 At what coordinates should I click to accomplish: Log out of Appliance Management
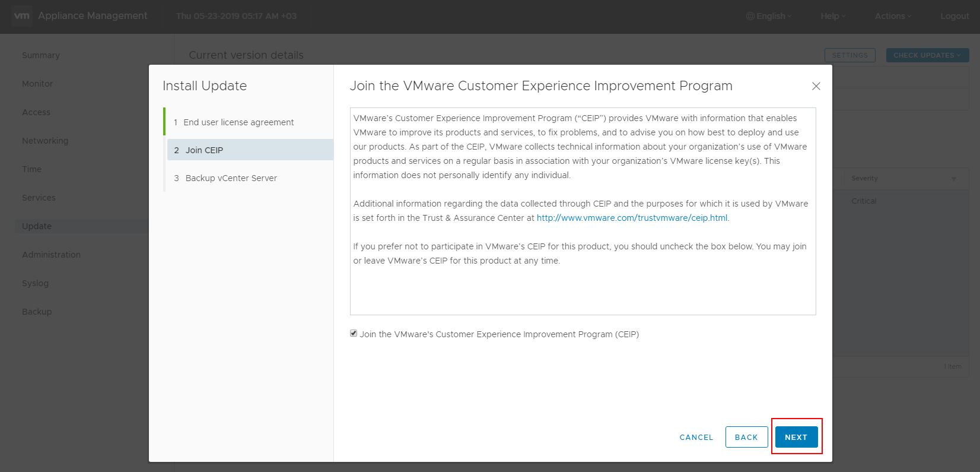(x=954, y=16)
